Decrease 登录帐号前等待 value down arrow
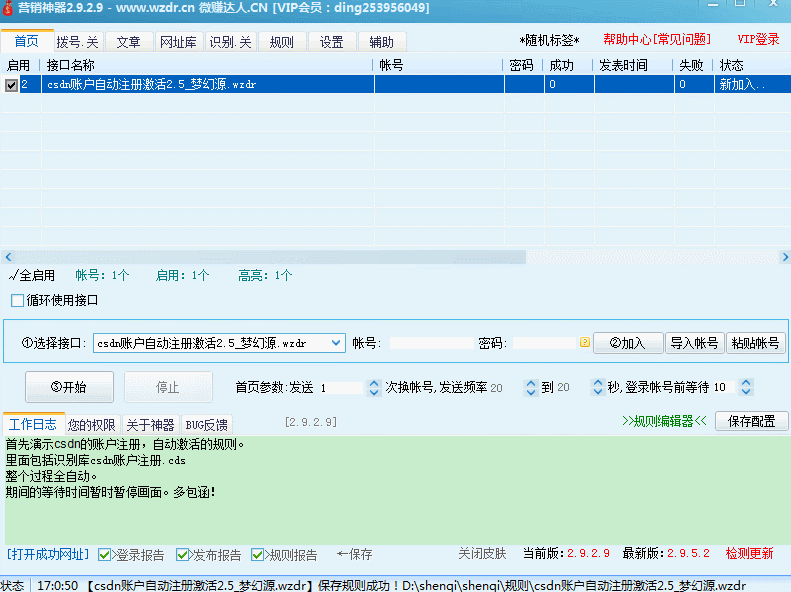The image size is (791, 592). click(746, 392)
